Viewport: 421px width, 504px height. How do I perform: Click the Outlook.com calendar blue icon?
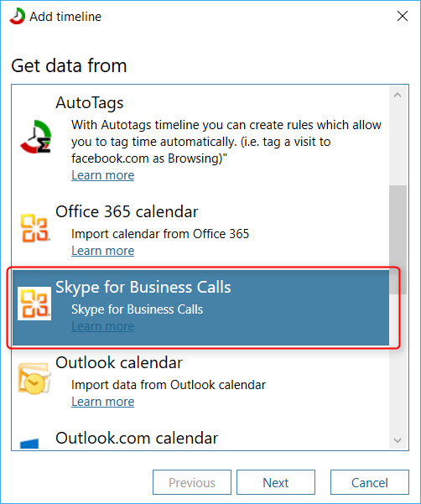pos(29,444)
